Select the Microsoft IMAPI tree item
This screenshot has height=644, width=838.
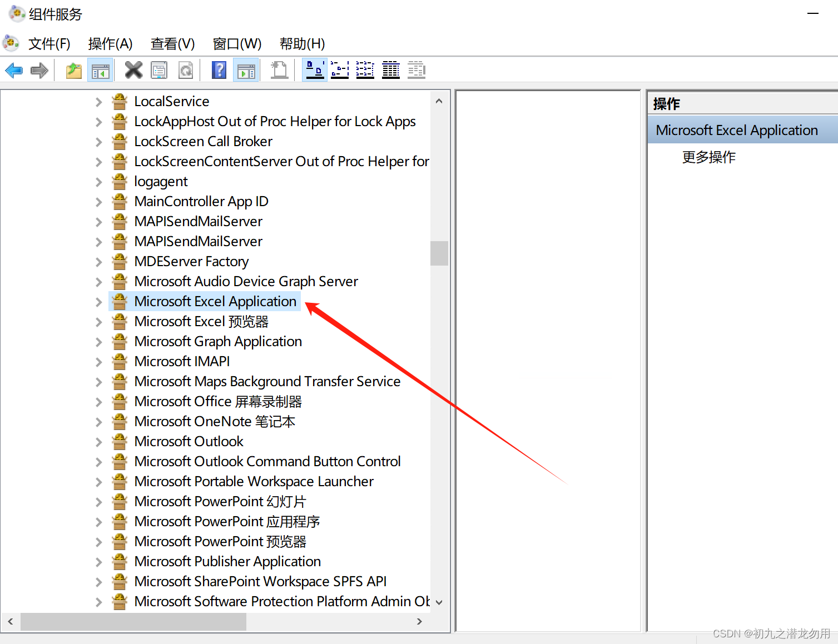point(182,362)
